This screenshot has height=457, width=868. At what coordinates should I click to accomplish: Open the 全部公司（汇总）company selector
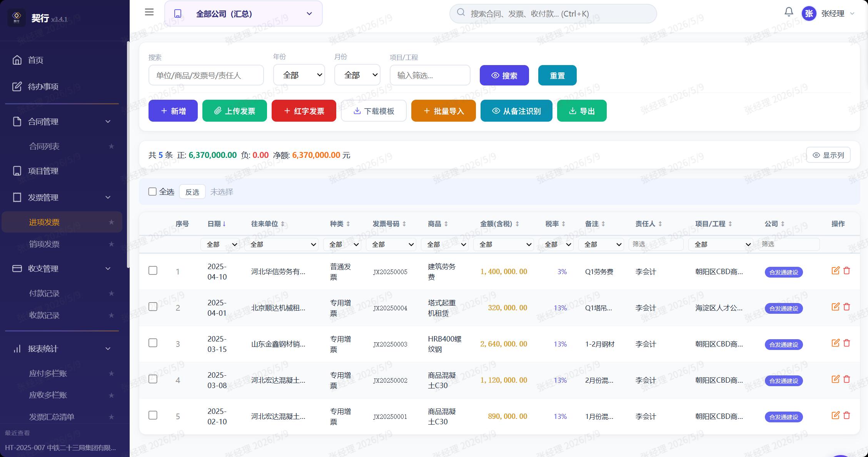243,13
